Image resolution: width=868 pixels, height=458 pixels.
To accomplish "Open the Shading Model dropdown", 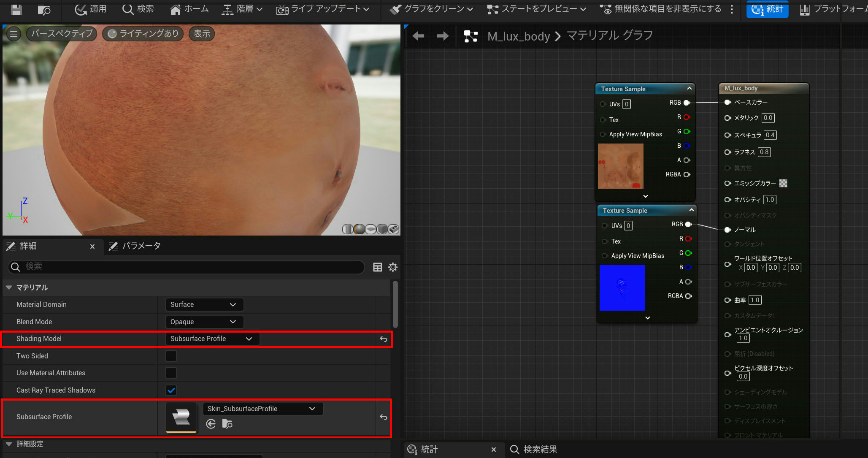I will pyautogui.click(x=211, y=339).
